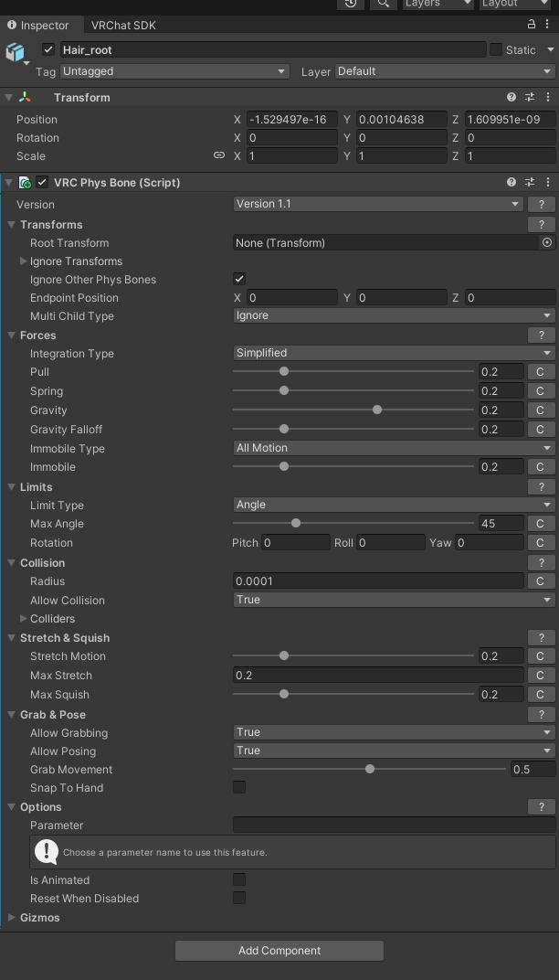Collapse the Stretch & Squish section
The height and width of the screenshot is (980, 559).
[11, 638]
